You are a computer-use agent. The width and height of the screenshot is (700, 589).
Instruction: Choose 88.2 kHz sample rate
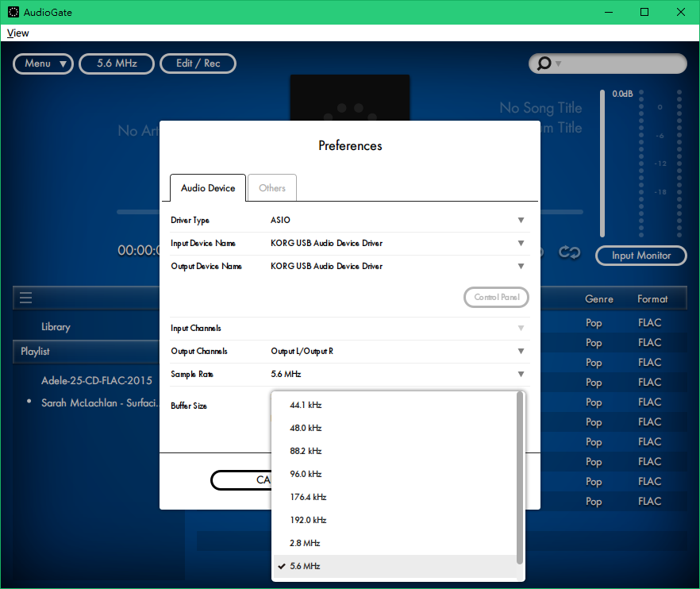[394, 451]
